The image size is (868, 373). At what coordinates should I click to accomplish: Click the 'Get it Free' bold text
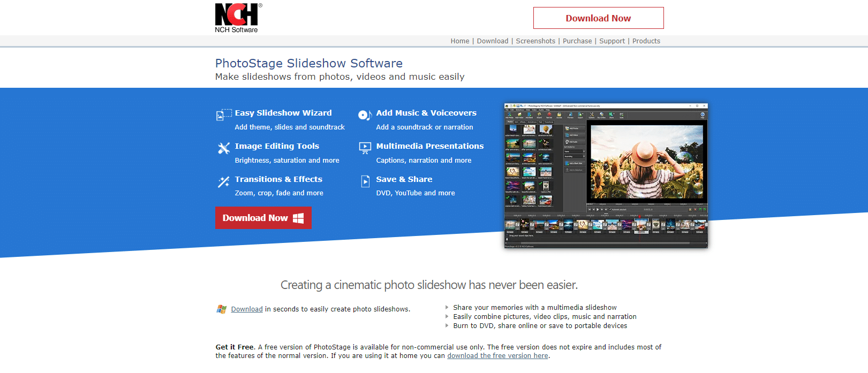coord(235,347)
